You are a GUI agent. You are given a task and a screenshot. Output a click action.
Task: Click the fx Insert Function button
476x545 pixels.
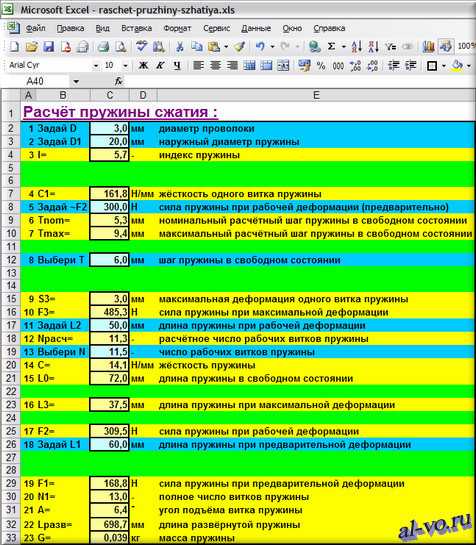tap(119, 81)
